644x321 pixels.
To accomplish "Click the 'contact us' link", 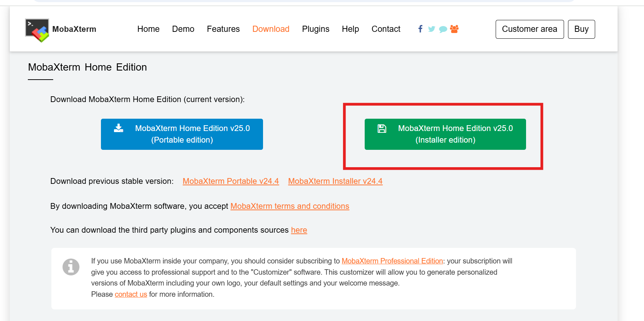I will tap(131, 294).
